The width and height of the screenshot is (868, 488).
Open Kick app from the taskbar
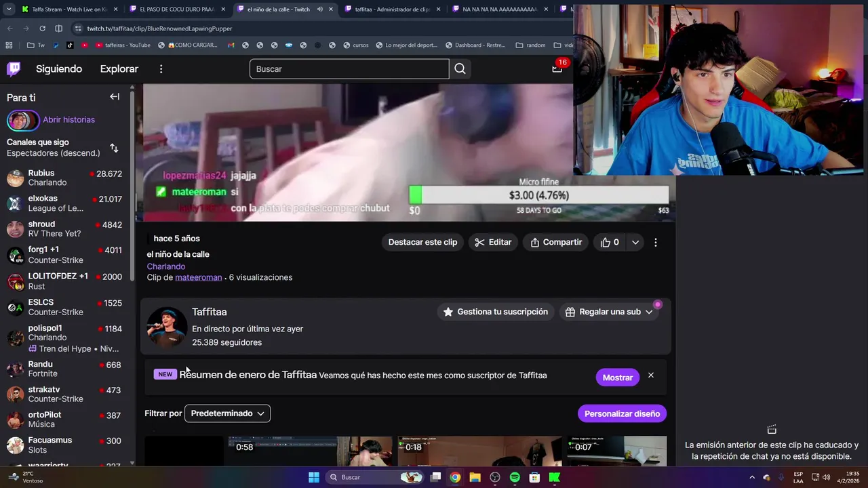pyautogui.click(x=555, y=477)
